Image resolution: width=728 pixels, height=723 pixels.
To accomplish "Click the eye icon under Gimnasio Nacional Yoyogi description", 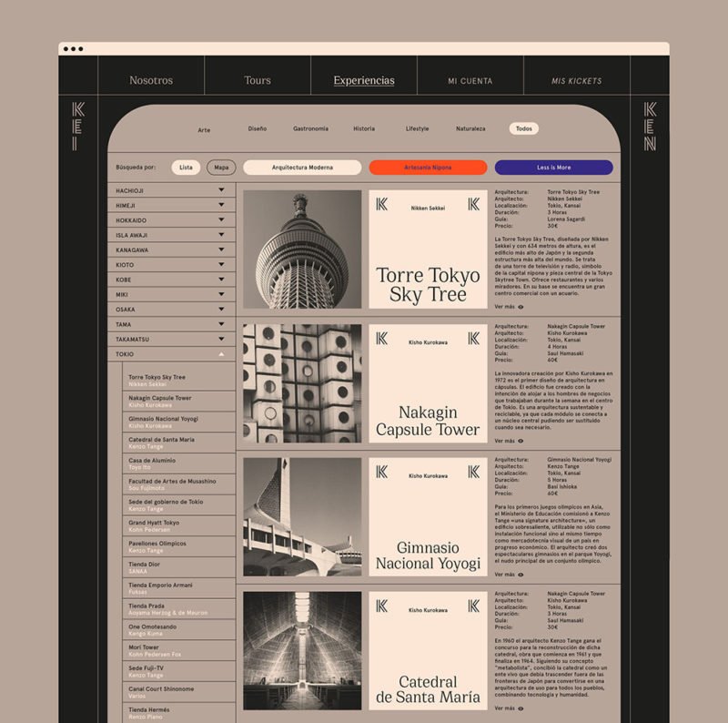I will [521, 575].
